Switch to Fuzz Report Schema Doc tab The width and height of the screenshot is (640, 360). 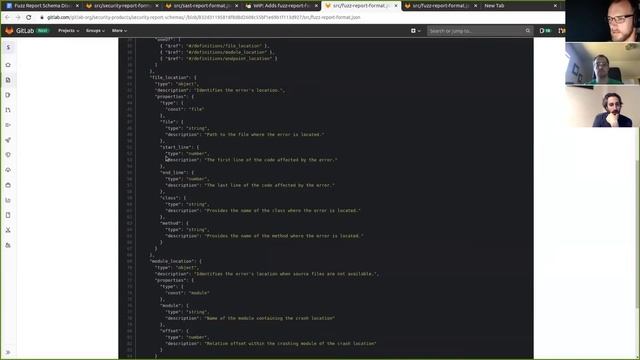41,6
